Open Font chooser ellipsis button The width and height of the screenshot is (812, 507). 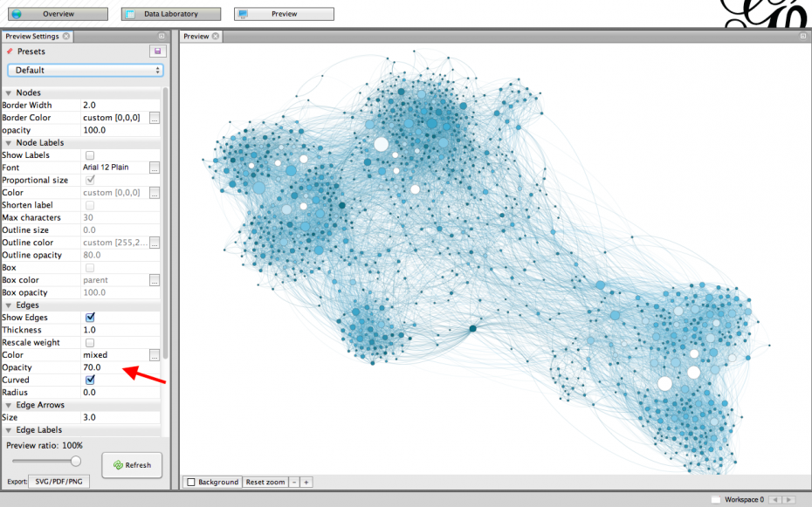point(155,168)
